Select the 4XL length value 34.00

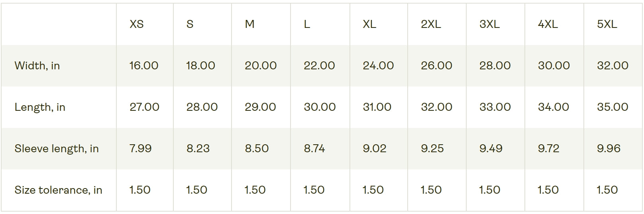(x=554, y=107)
